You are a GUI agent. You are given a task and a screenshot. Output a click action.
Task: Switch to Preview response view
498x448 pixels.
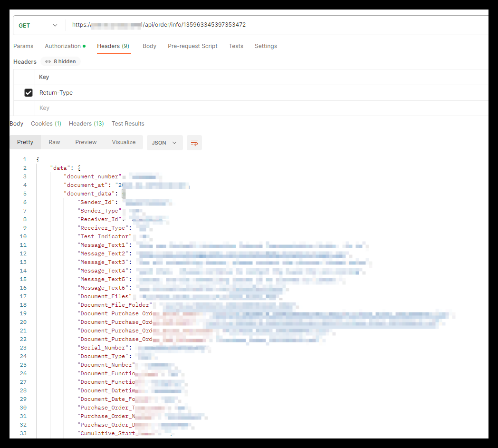click(x=86, y=142)
